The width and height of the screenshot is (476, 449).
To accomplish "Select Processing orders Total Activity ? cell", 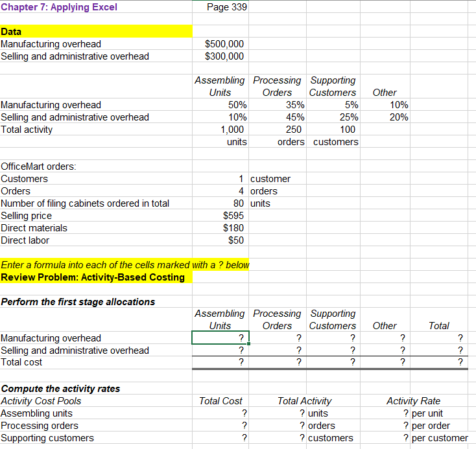I will [x=278, y=425].
